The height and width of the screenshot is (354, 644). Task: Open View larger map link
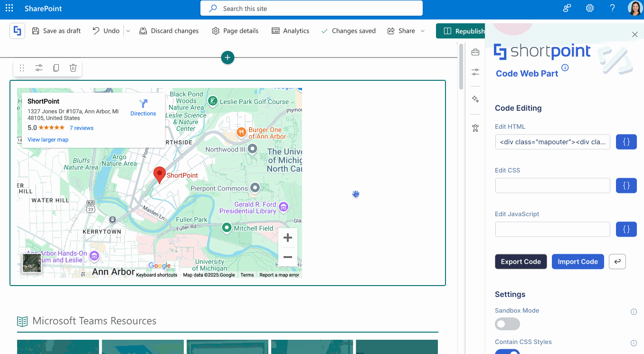pyautogui.click(x=48, y=140)
